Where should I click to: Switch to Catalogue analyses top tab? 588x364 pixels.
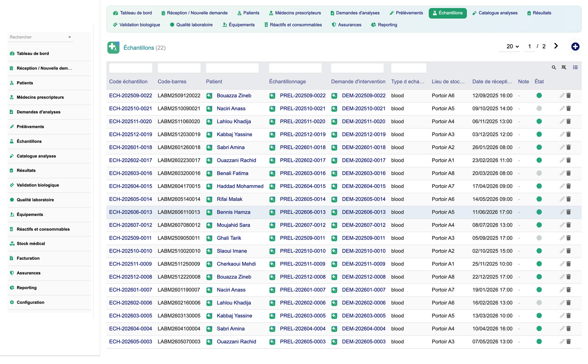pos(495,13)
